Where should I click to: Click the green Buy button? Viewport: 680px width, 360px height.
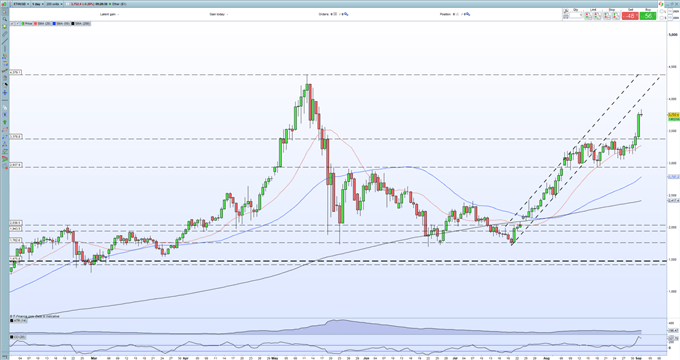pos(648,16)
